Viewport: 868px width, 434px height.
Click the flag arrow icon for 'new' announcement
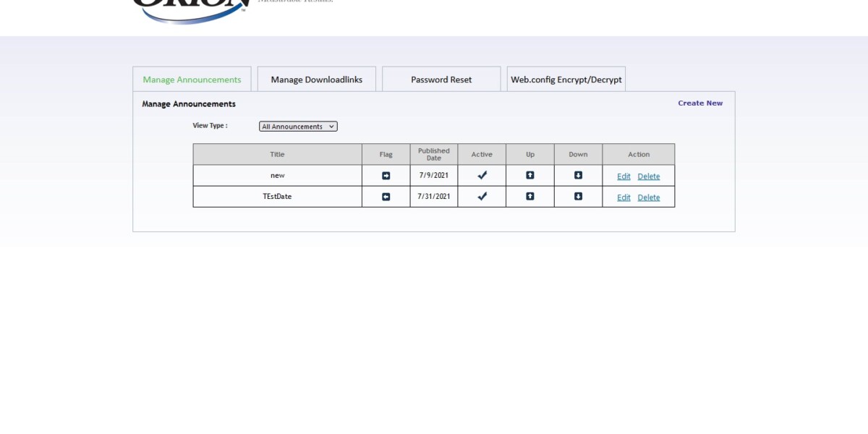pos(386,176)
